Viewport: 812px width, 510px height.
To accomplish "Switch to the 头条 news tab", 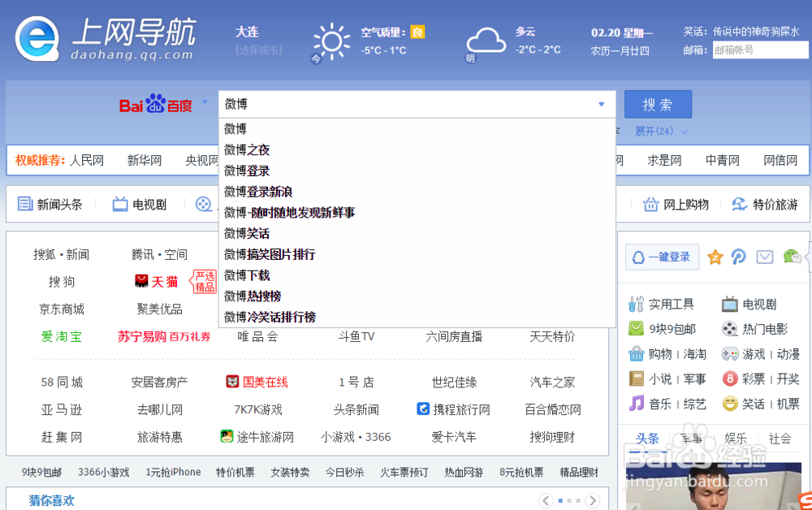I will pyautogui.click(x=647, y=439).
